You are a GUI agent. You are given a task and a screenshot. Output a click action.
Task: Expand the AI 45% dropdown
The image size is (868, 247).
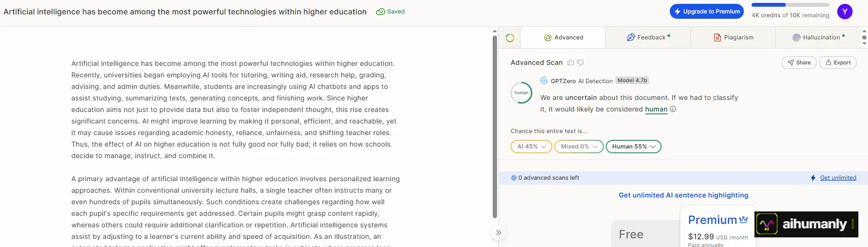pos(531,147)
